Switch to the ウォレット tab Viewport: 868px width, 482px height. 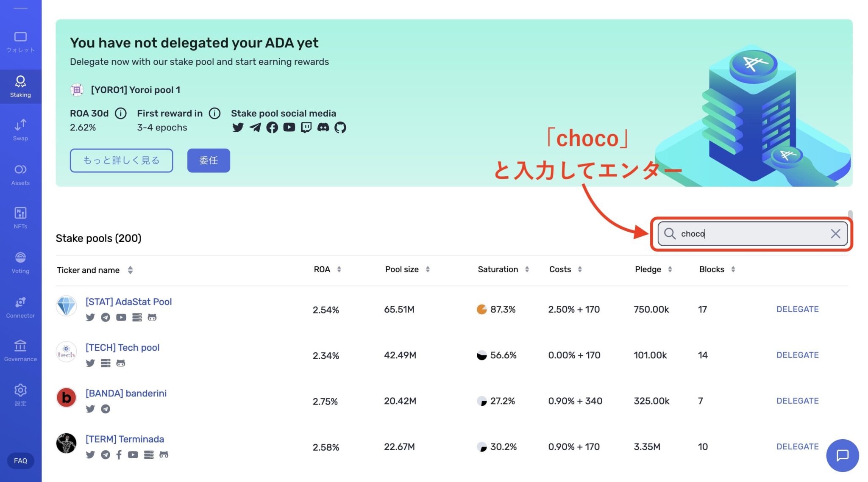pyautogui.click(x=20, y=42)
